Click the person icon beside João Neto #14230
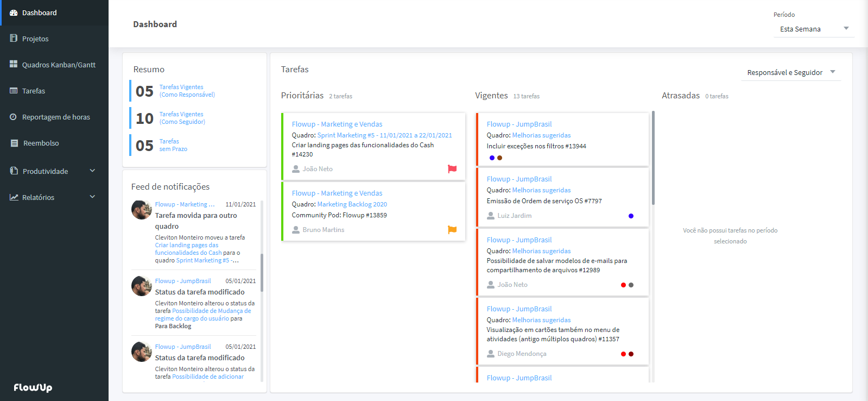868x401 pixels. (x=296, y=169)
